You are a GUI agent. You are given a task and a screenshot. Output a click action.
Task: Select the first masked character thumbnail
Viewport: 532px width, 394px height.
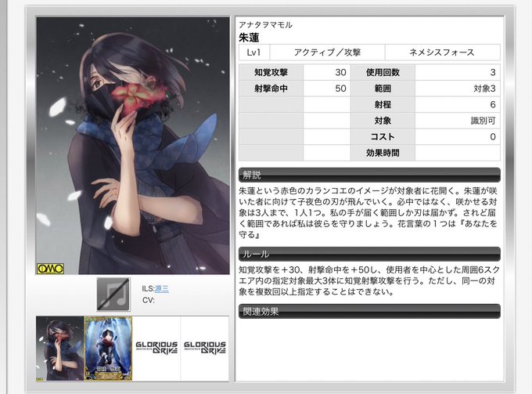click(60, 349)
